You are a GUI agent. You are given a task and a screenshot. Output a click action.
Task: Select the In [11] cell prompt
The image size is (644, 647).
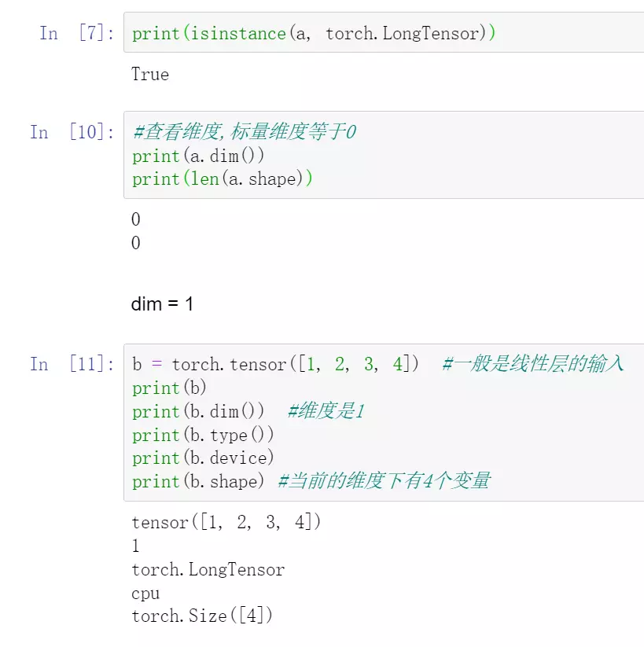tap(72, 364)
